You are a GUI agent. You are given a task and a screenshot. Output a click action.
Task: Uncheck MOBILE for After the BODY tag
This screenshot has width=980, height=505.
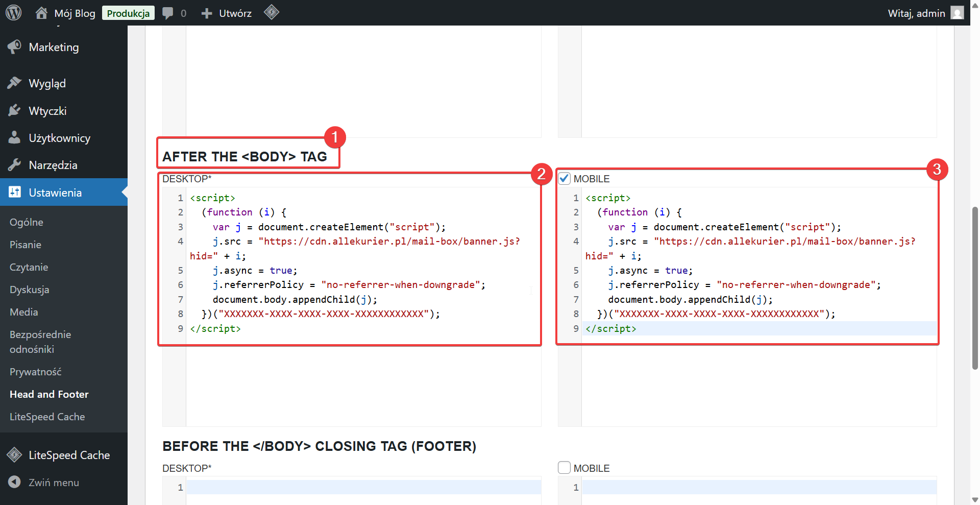(x=564, y=178)
